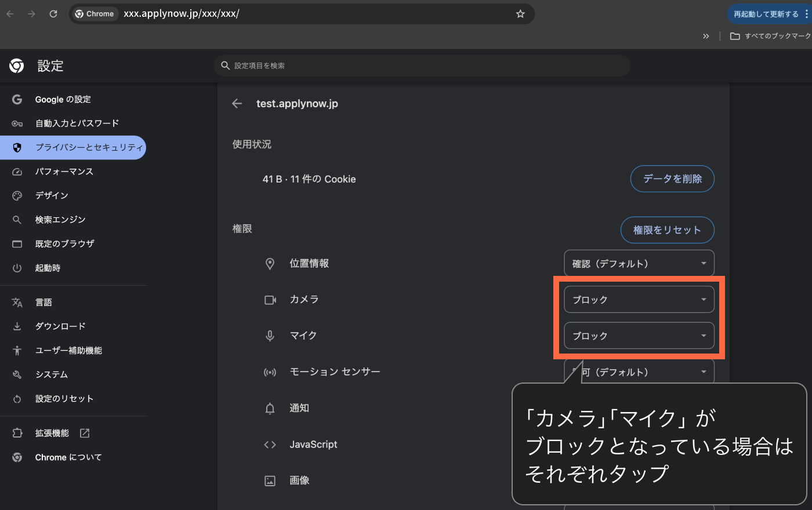Screen dimensions: 812x510
Task: Click the Google G icon in sidebar
Action: [x=17, y=99]
